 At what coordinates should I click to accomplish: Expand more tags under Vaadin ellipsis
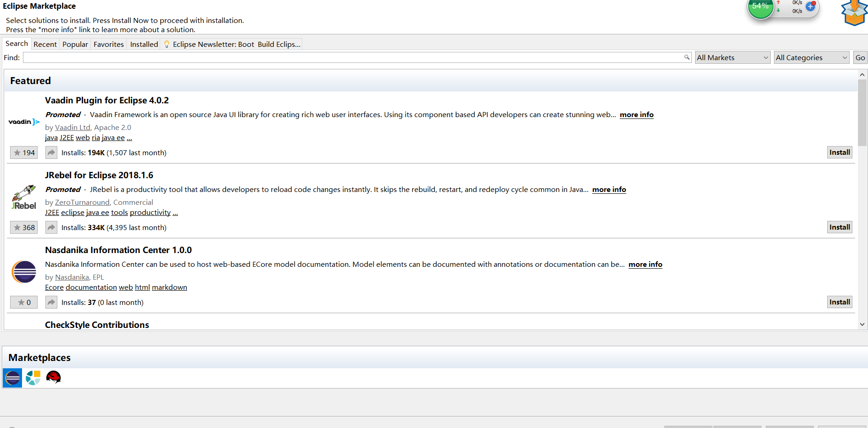pos(129,138)
